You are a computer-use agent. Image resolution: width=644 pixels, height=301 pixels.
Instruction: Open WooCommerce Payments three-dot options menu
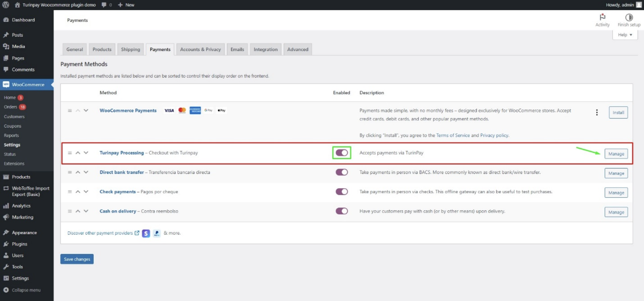(x=597, y=112)
